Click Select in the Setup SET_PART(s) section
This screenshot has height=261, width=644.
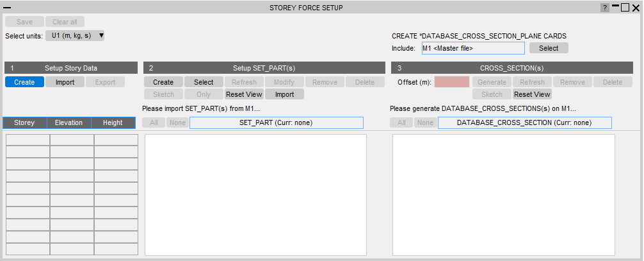click(x=204, y=82)
